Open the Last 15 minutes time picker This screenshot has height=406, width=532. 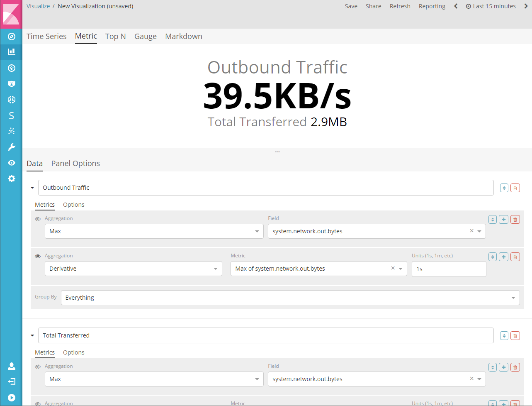pos(491,6)
